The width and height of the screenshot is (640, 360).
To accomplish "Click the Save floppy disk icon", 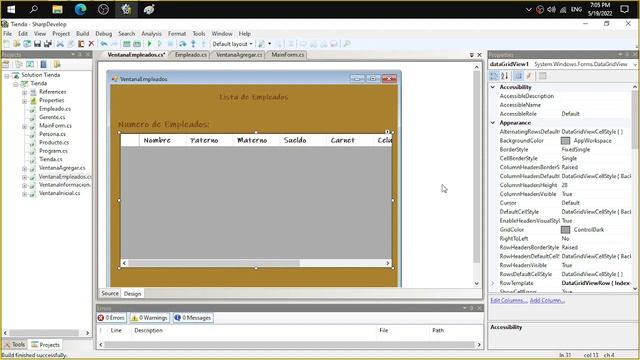I will (37, 44).
